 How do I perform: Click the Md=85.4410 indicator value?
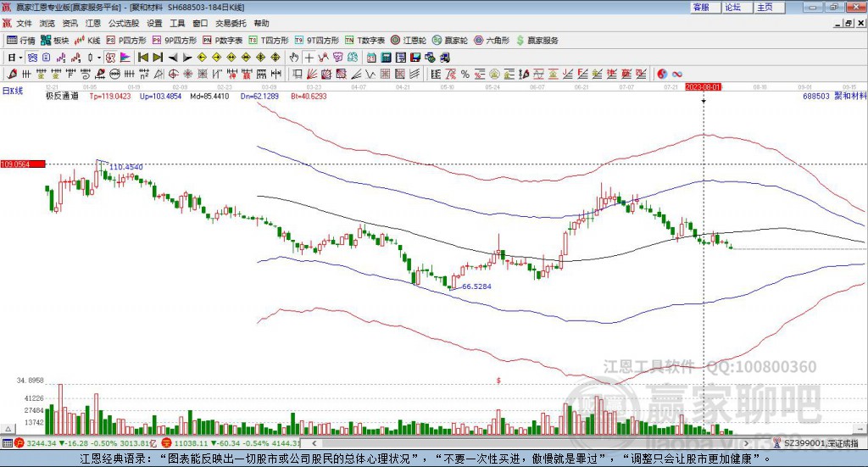[x=209, y=96]
